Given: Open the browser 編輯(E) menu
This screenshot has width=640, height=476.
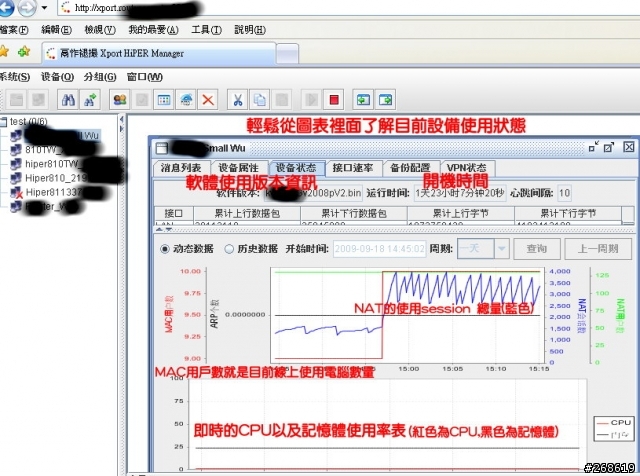Looking at the screenshot, I should tap(56, 30).
